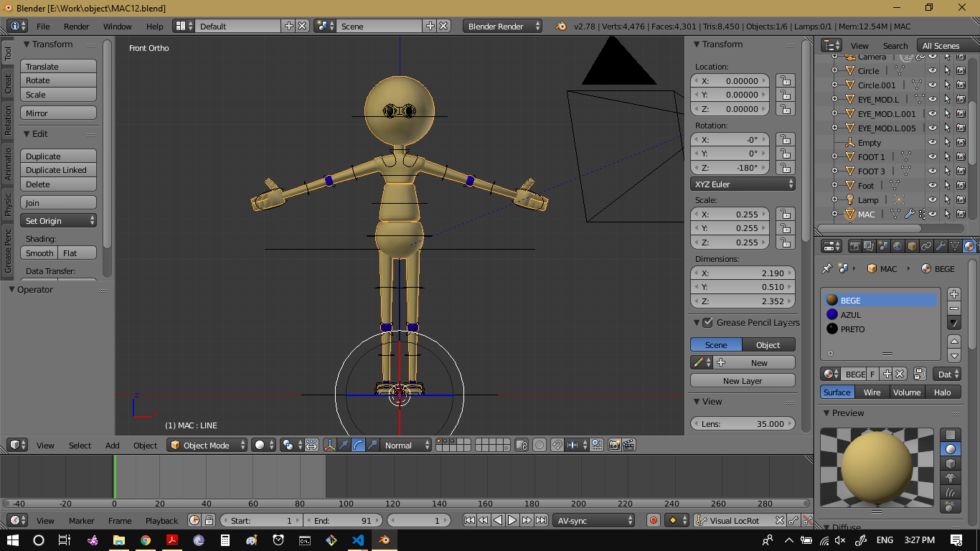Switch to the Wire material type tab
Viewport: 980px width, 551px height.
click(872, 392)
